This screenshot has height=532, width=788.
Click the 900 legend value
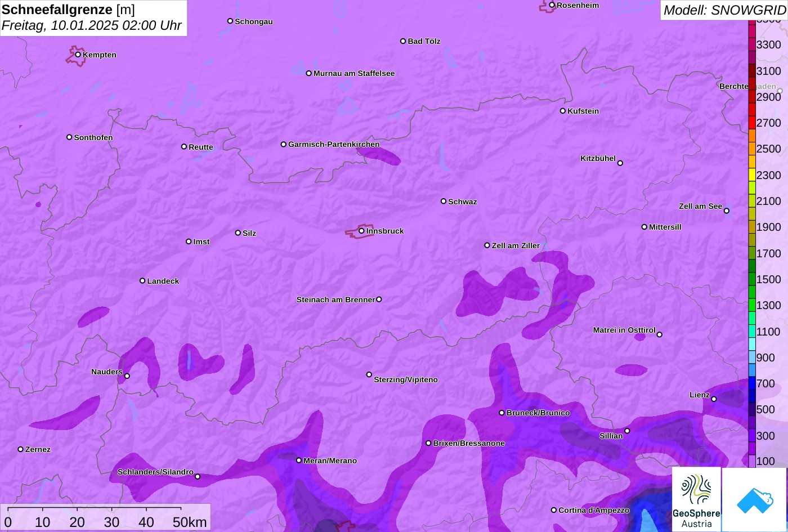766,358
